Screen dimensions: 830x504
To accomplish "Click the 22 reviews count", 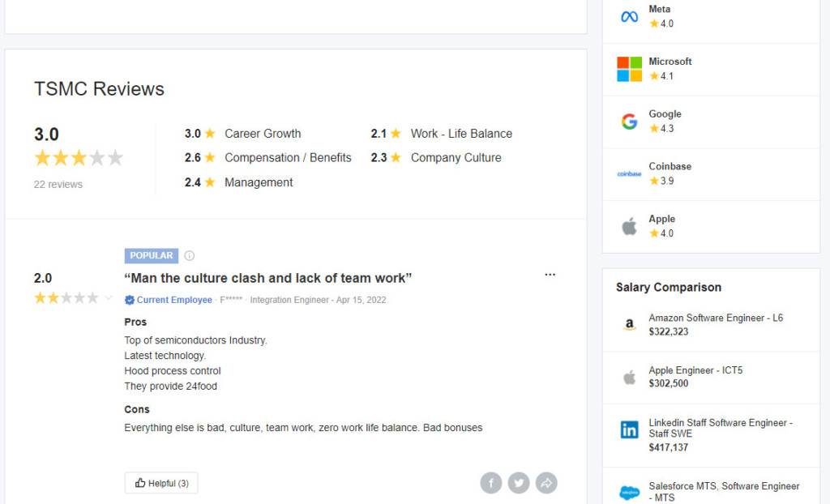I will pos(58,185).
